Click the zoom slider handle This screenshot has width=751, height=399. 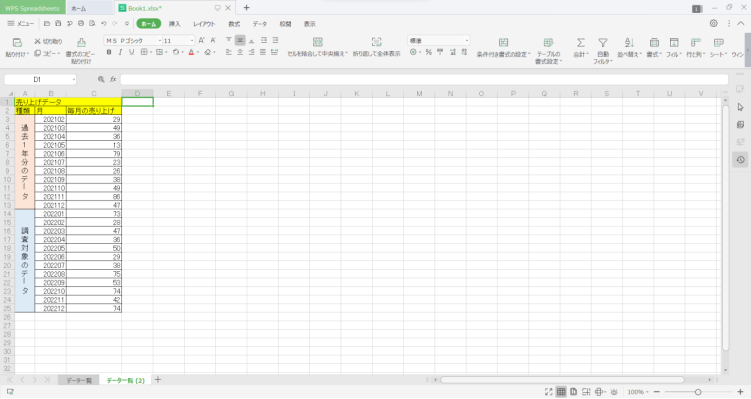pyautogui.click(x=698, y=392)
